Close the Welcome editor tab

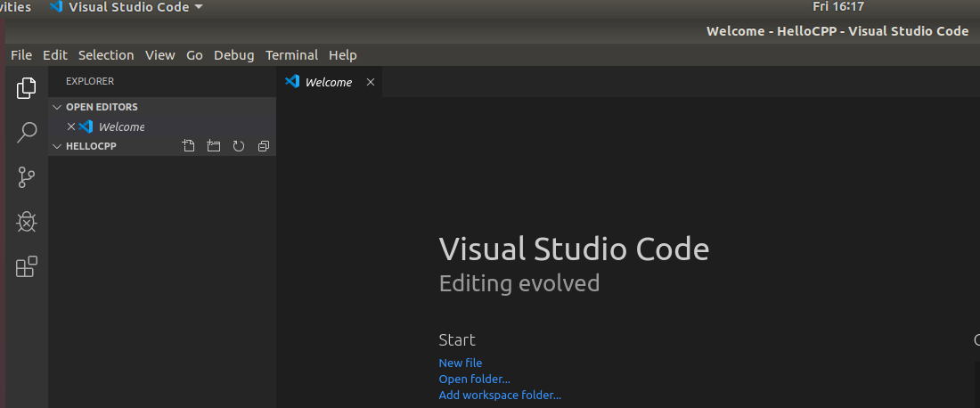click(370, 83)
